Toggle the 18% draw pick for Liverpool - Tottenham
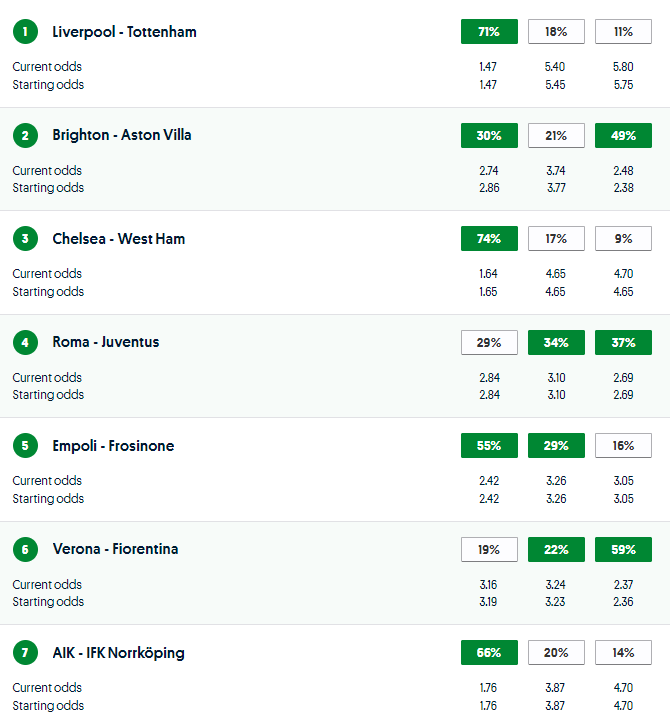 click(556, 32)
